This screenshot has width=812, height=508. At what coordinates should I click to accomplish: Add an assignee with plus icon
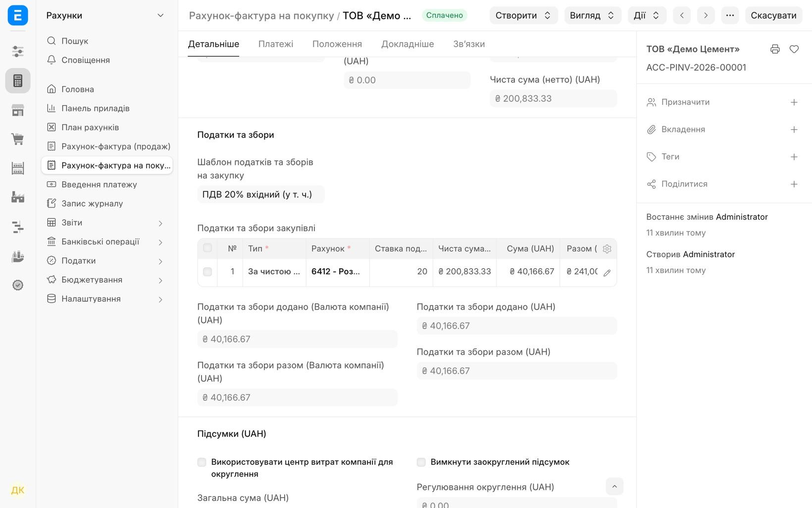pos(794,102)
